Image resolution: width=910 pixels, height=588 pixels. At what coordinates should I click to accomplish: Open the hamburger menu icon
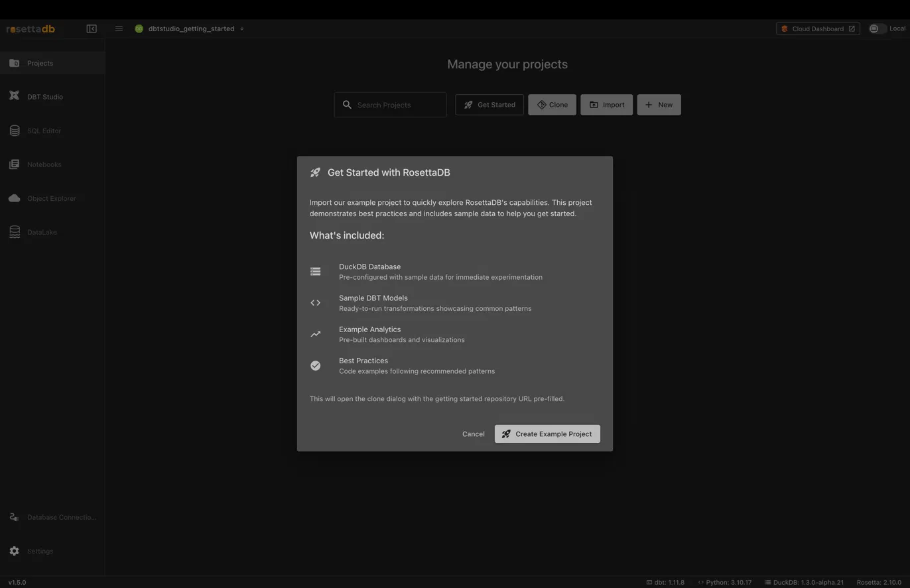click(x=119, y=29)
